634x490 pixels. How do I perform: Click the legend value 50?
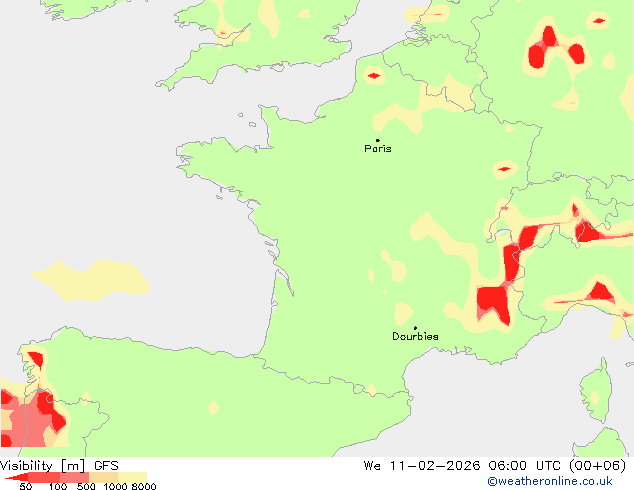point(25,486)
